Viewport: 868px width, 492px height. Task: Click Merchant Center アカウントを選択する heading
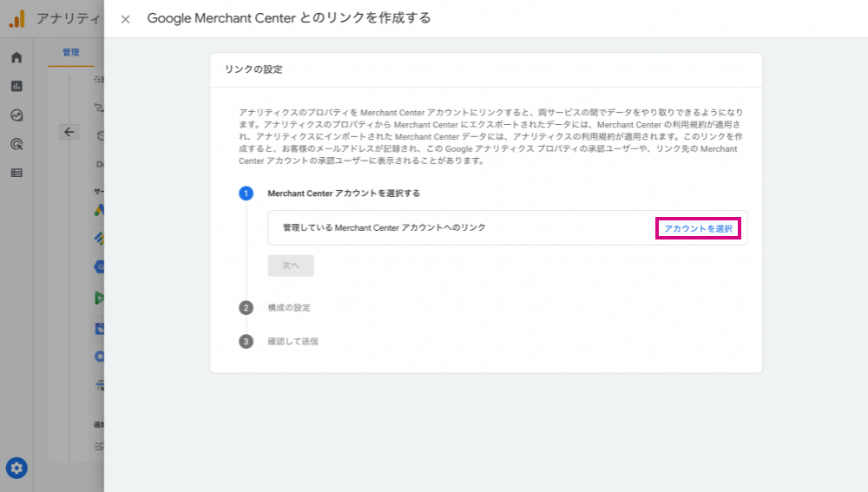(344, 194)
